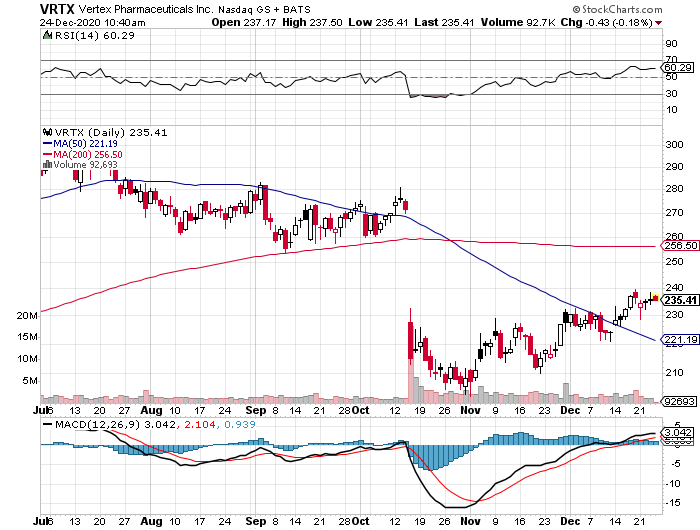Click the volume bars icon before Volume 92,693
The image size is (700, 530).
pyautogui.click(x=47, y=164)
